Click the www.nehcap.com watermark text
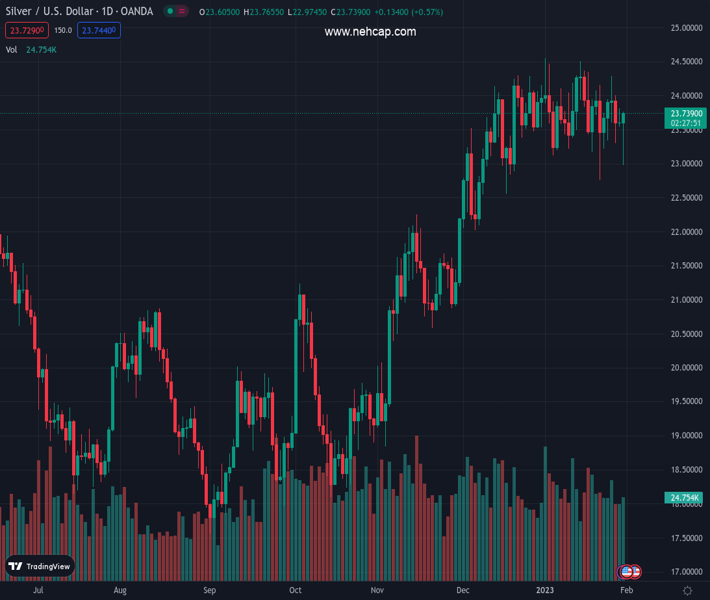This screenshot has width=710, height=600. tap(370, 32)
